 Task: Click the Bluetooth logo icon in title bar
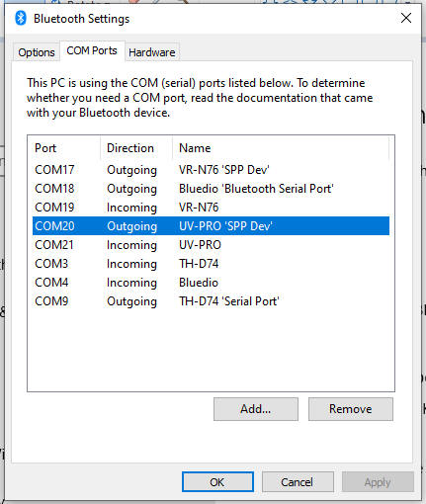click(21, 18)
